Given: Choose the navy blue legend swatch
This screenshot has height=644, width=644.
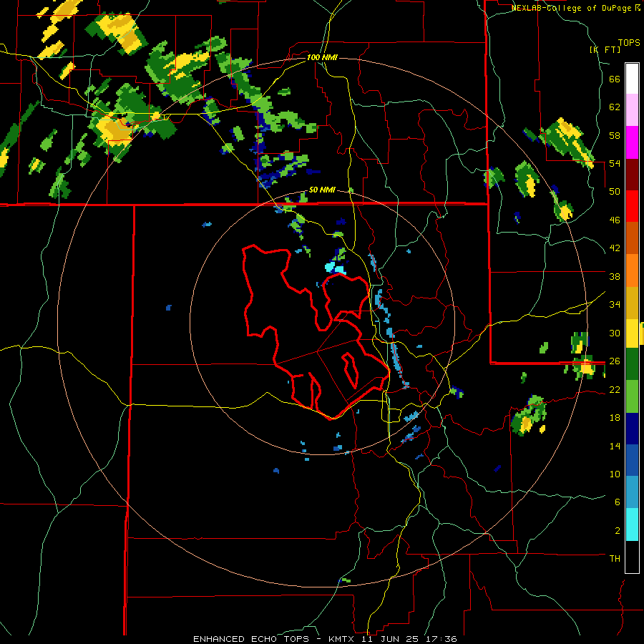Looking at the screenshot, I should click(632, 429).
